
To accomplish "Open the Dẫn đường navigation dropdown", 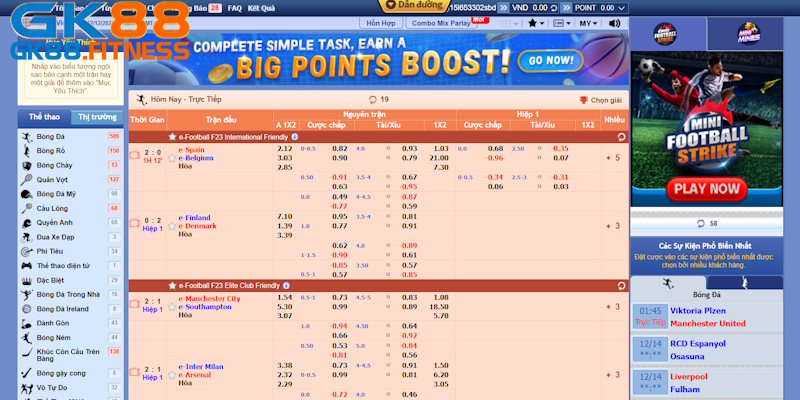I will [414, 5].
